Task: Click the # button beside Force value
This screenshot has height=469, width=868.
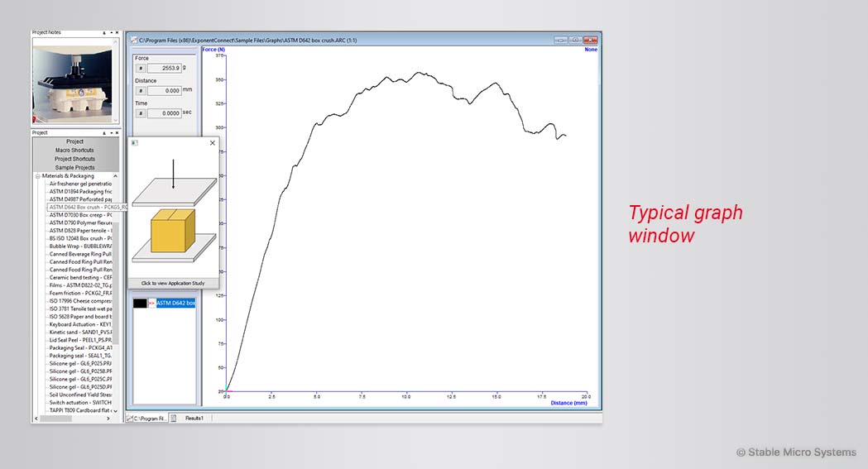Action: 141,68
